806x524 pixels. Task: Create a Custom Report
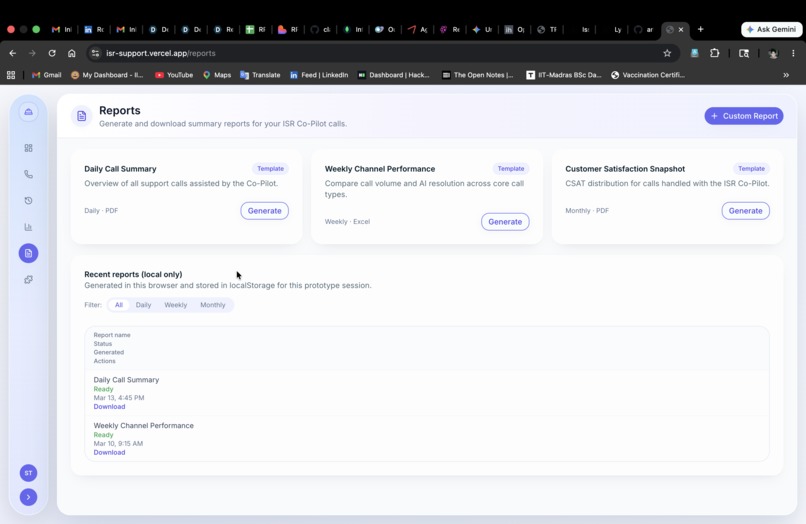point(744,116)
